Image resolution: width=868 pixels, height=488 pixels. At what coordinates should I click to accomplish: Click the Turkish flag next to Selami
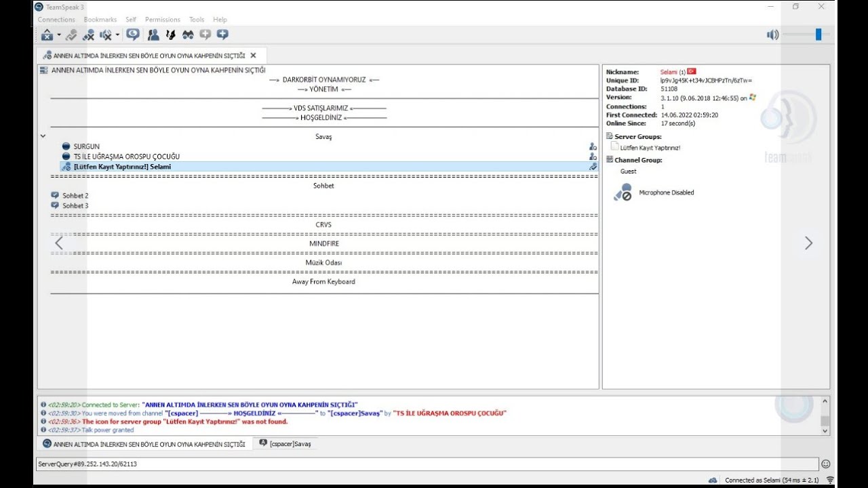692,71
